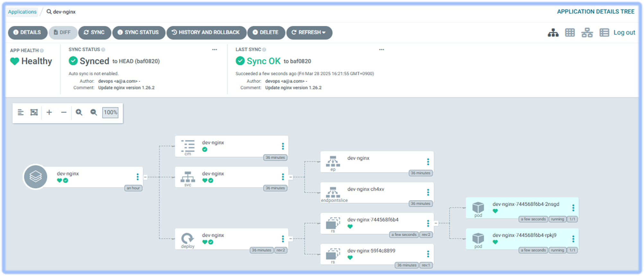644x276 pixels.
Task: Switch to application tree view icon
Action: pos(553,33)
